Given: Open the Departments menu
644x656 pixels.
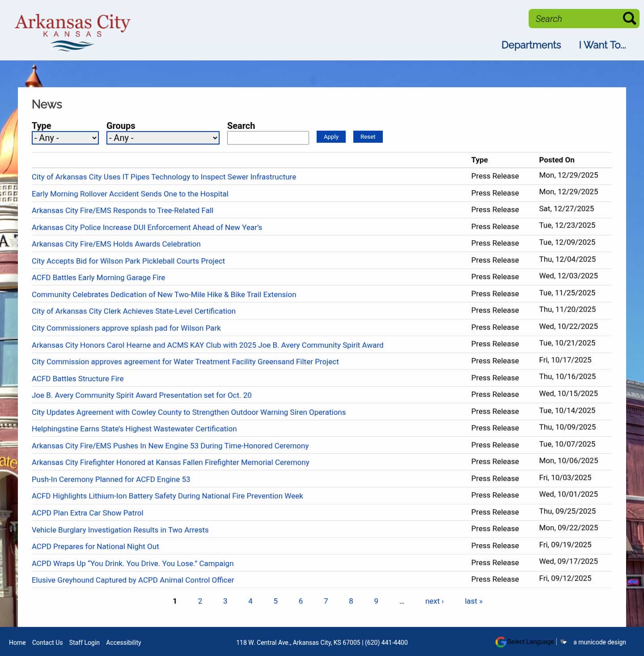Looking at the screenshot, I should [531, 45].
